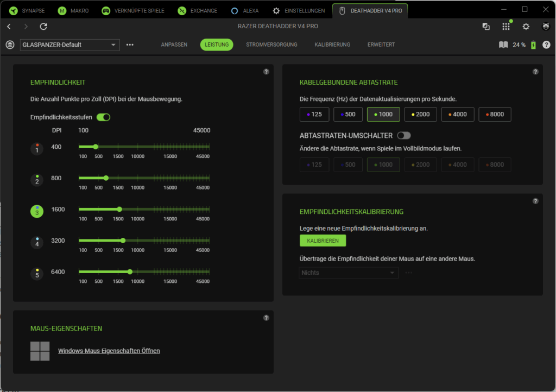Switch to the Makro tab
The image size is (556, 392).
tap(73, 11)
